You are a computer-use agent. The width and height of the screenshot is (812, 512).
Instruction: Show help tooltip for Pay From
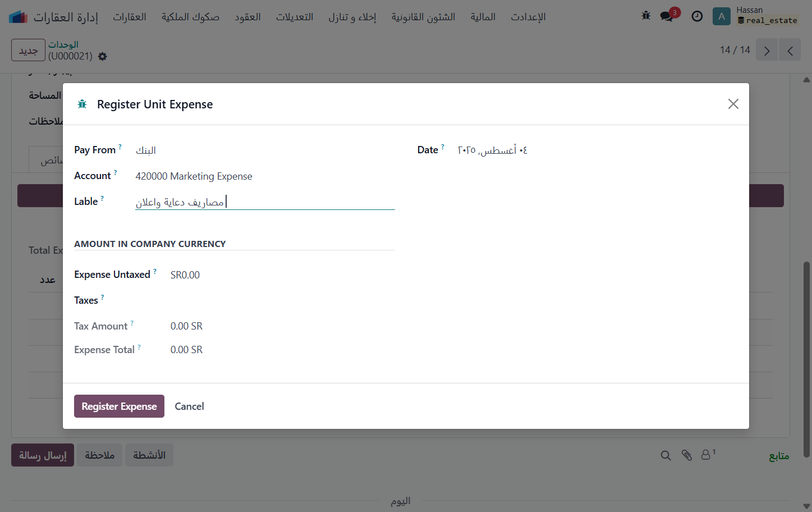(x=120, y=147)
